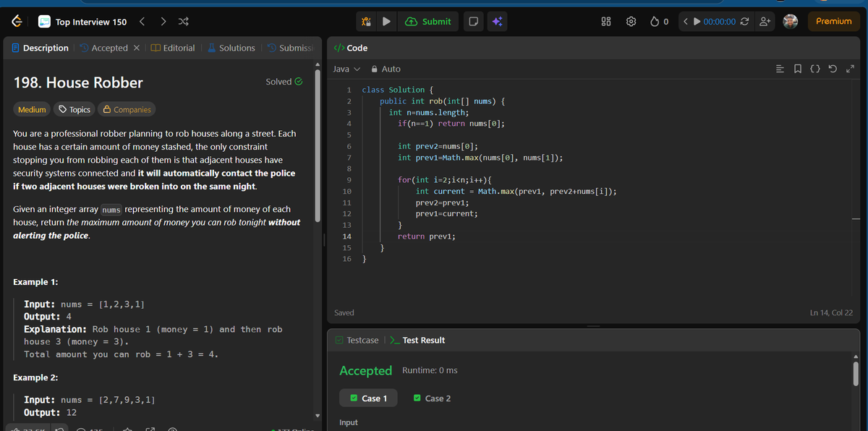Show the Companies tag
The width and height of the screenshot is (868, 431).
pyautogui.click(x=127, y=109)
